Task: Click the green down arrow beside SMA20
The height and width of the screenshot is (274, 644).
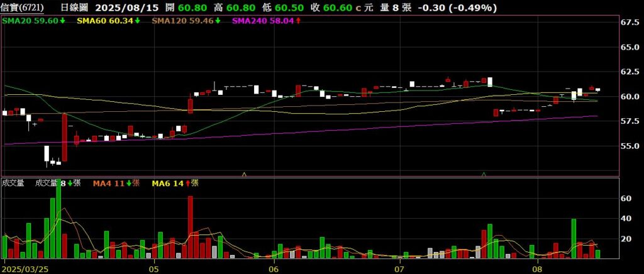Action: coord(62,21)
